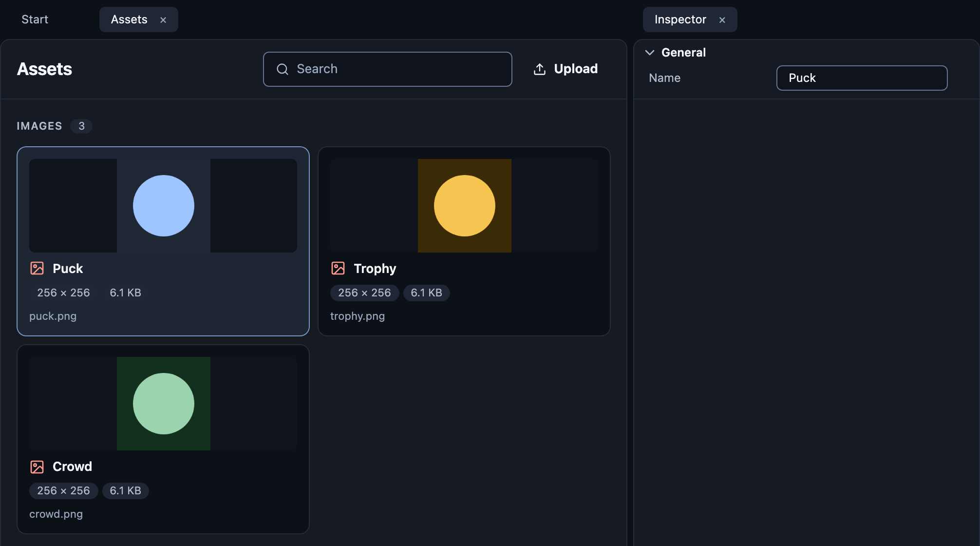Select the Puck blue circle thumbnail

coord(164,206)
